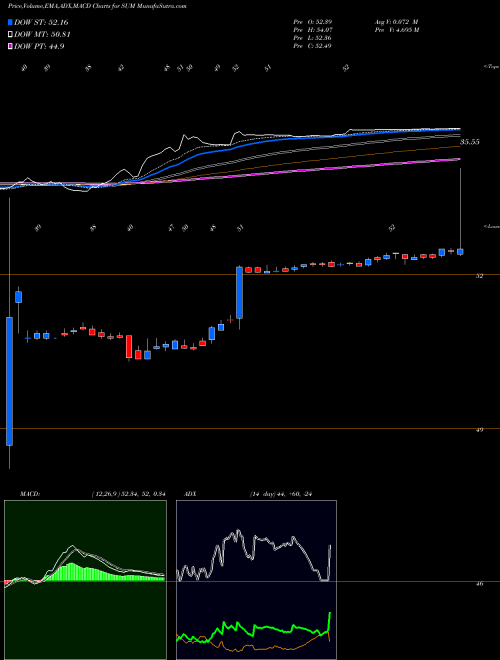500x660 pixels.
Task: Click the 'MACD:' panel heading
Action: [30, 494]
